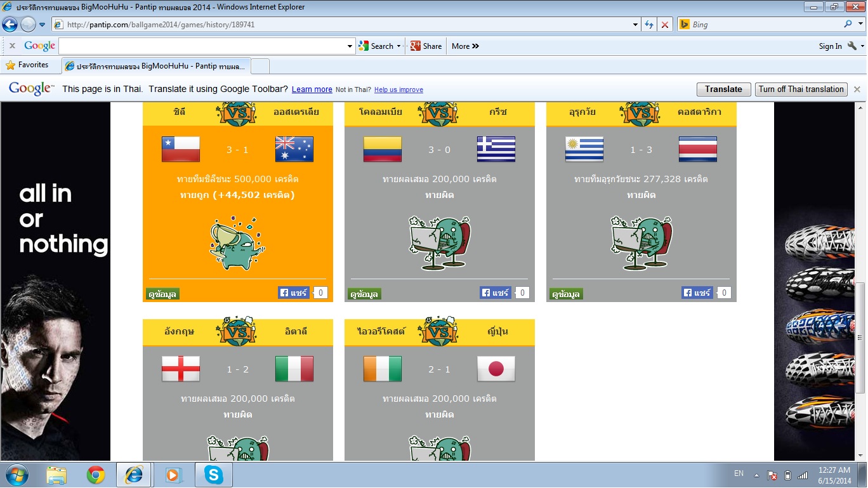This screenshot has width=868, height=488.
Task: Click the Ivory Coast flag icon
Action: (383, 369)
